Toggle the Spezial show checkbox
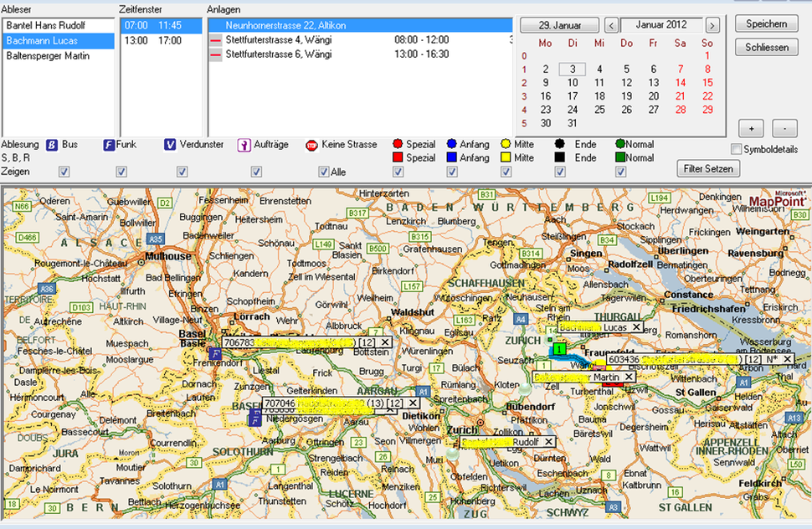 tap(398, 172)
